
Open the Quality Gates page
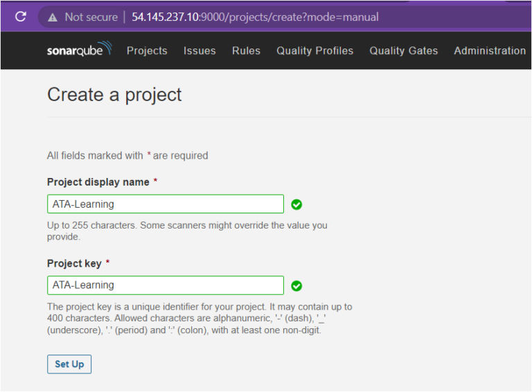click(x=403, y=51)
